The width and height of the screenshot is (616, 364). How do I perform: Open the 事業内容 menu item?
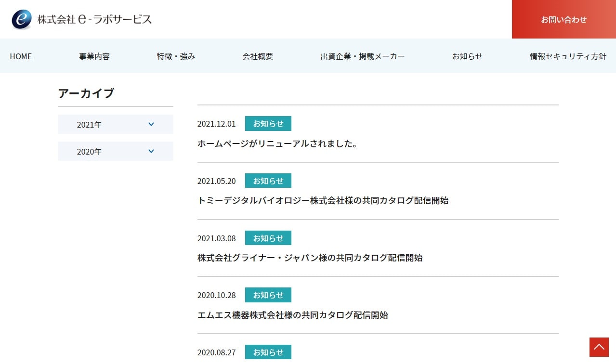94,56
